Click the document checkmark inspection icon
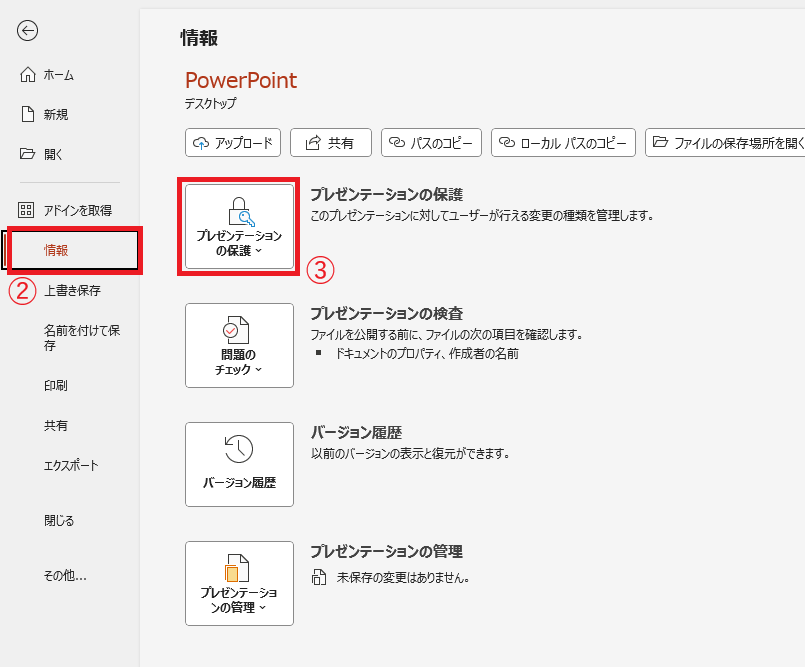The height and width of the screenshot is (667, 805). point(236,330)
